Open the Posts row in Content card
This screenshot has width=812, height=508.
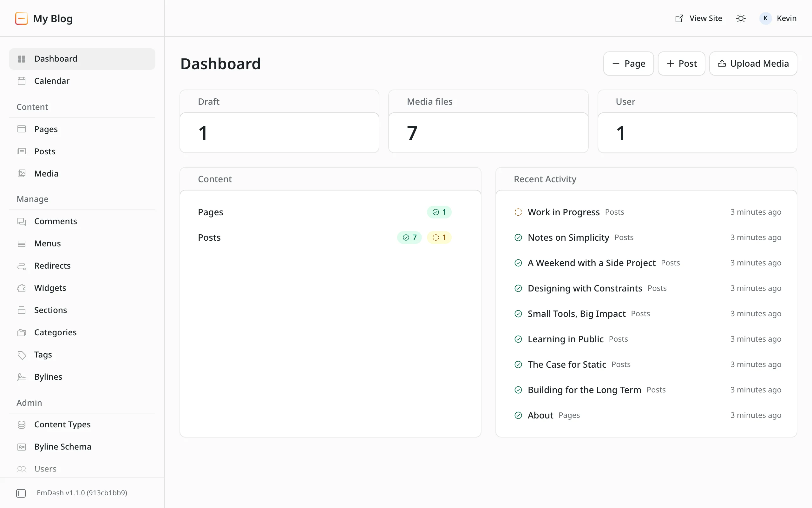click(331, 237)
